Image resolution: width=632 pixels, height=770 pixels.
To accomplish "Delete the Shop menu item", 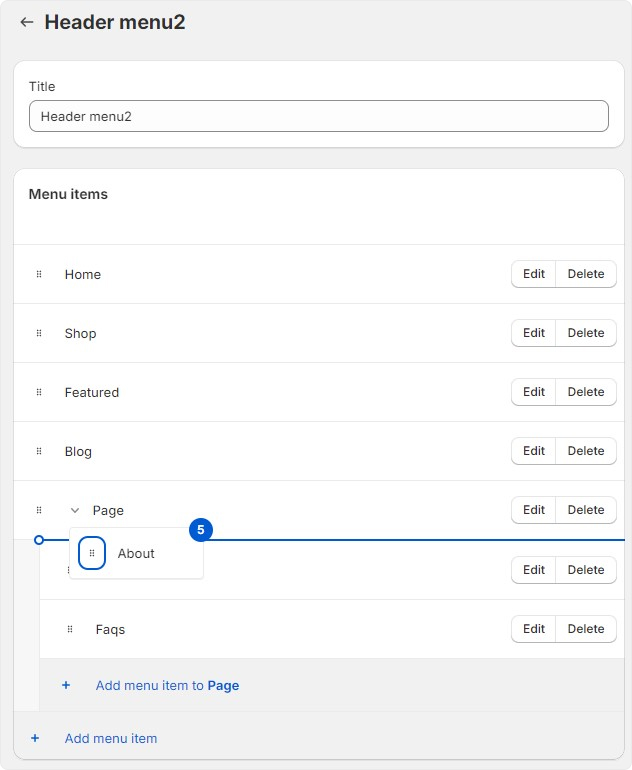I will (586, 333).
